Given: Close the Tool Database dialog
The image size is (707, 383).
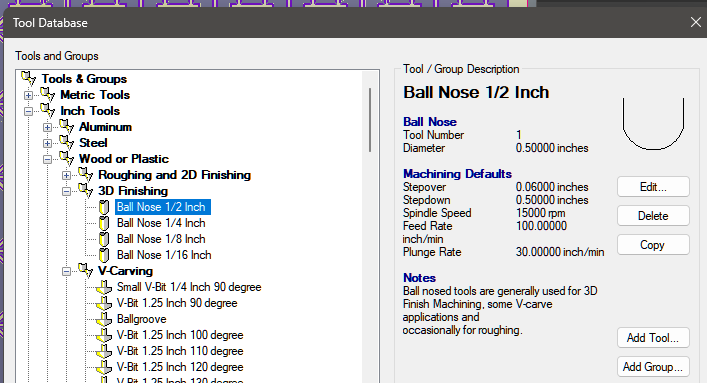Looking at the screenshot, I should coord(696,22).
